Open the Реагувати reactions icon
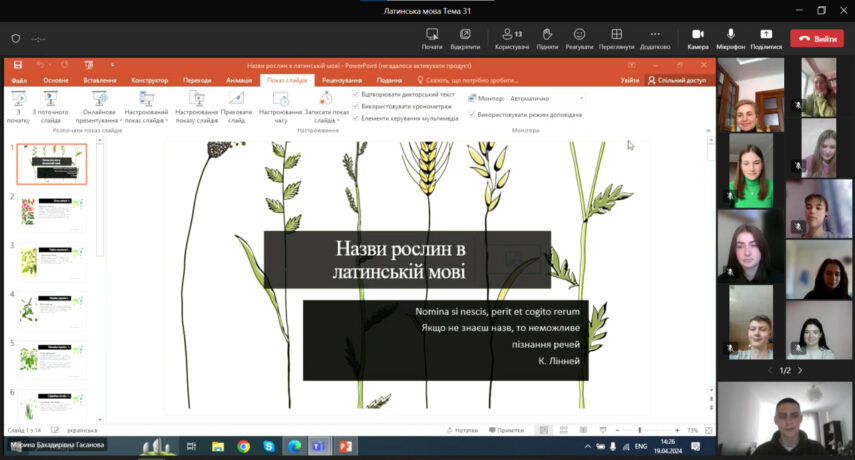Viewport: 855px width, 460px height. pyautogui.click(x=579, y=35)
